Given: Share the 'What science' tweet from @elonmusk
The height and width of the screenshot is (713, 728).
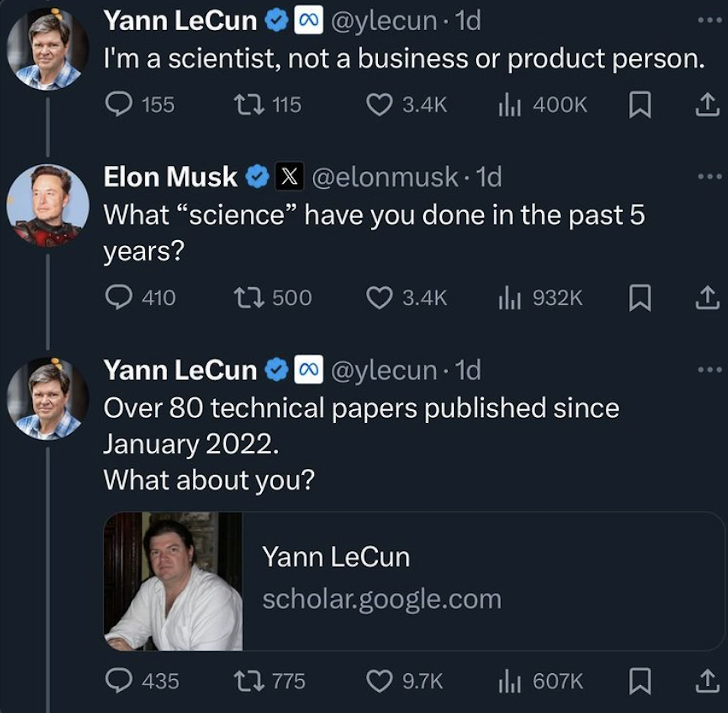Looking at the screenshot, I should 707,298.
